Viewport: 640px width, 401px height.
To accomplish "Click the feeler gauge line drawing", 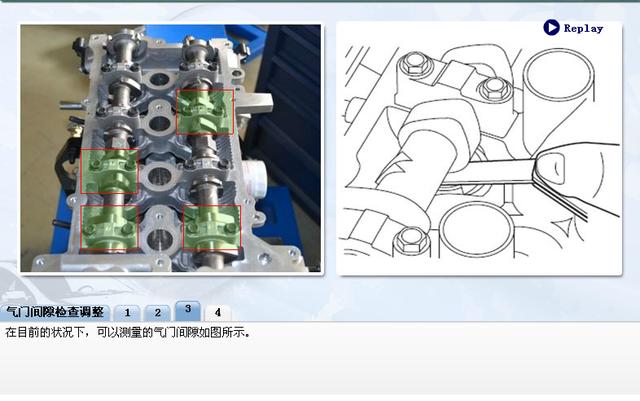I will pyautogui.click(x=479, y=148).
